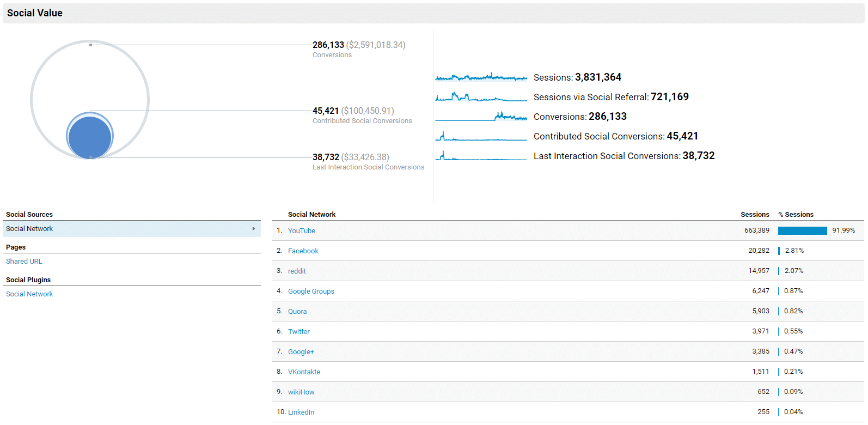The width and height of the screenshot is (868, 425).
Task: Click the Sessions via Social Referral sparkline
Action: (481, 97)
